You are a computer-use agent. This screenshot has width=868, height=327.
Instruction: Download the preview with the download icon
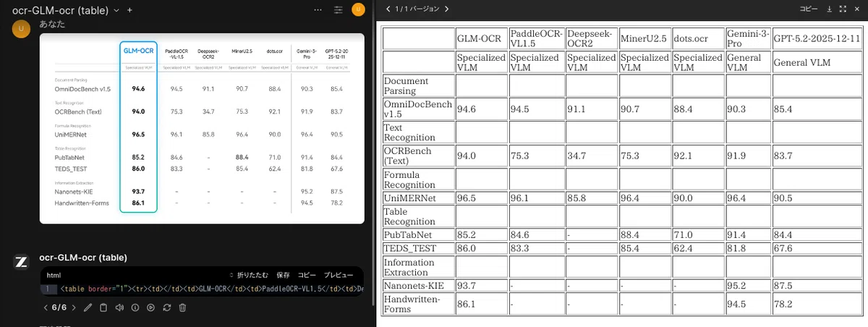pos(830,9)
